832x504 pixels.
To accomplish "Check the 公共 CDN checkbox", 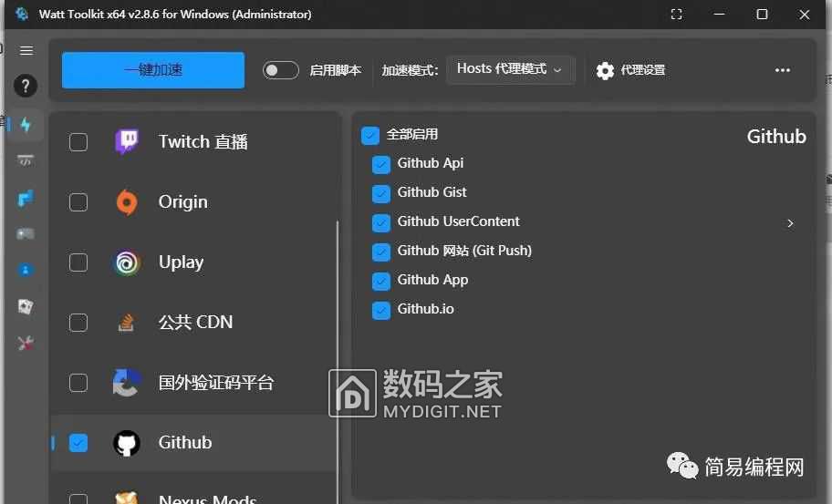I will 78,323.
